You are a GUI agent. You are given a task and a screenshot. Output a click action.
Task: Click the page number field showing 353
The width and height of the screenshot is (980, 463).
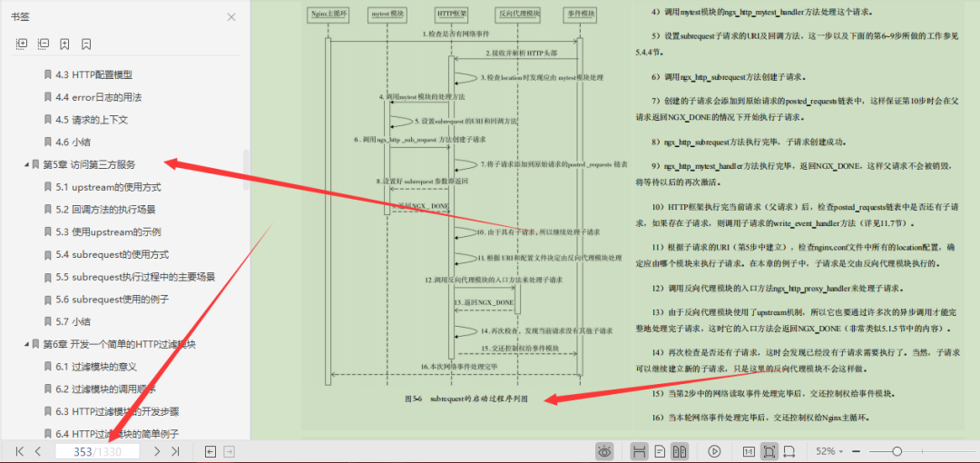97,451
